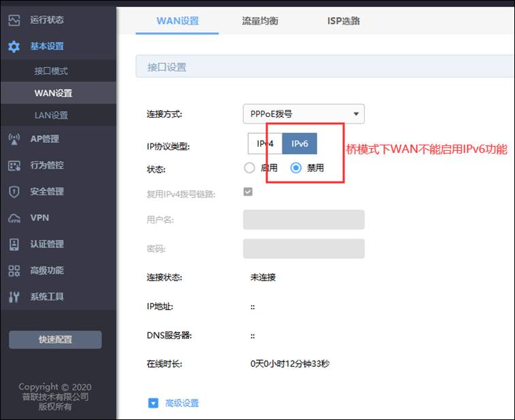Click the 安全管理 shield icon

click(14, 192)
